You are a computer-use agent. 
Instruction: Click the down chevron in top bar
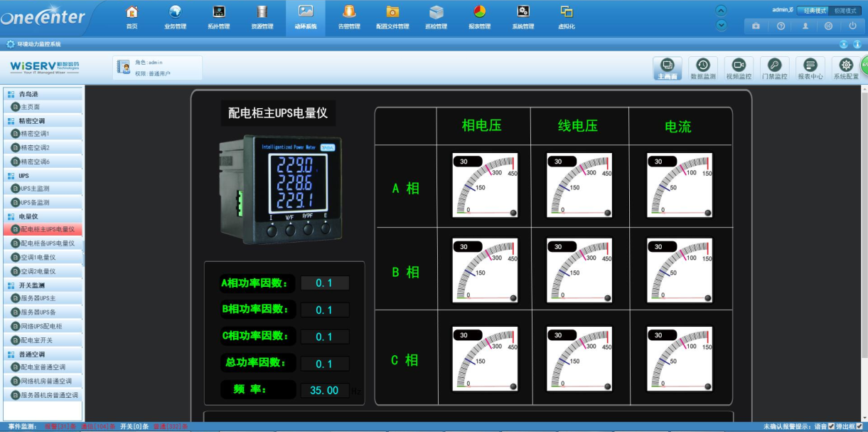point(722,25)
